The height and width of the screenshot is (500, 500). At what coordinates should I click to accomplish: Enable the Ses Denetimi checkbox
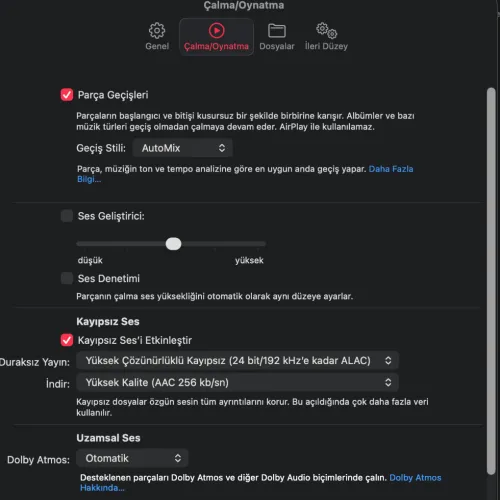[x=67, y=278]
